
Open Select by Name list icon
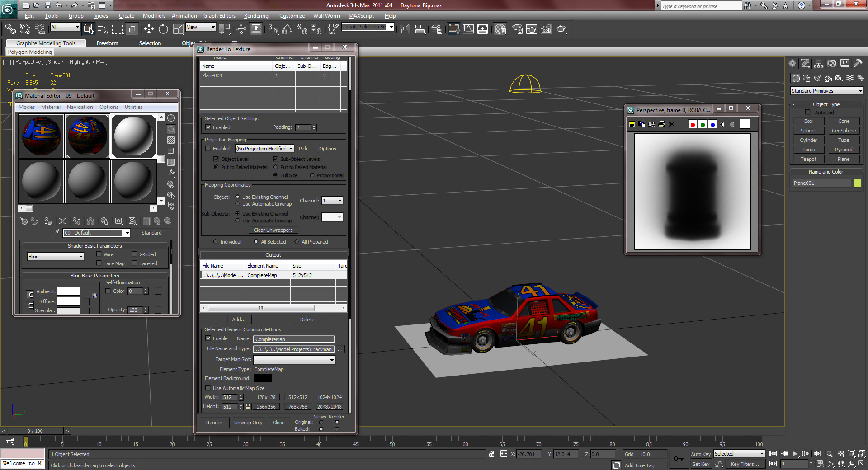(103, 29)
